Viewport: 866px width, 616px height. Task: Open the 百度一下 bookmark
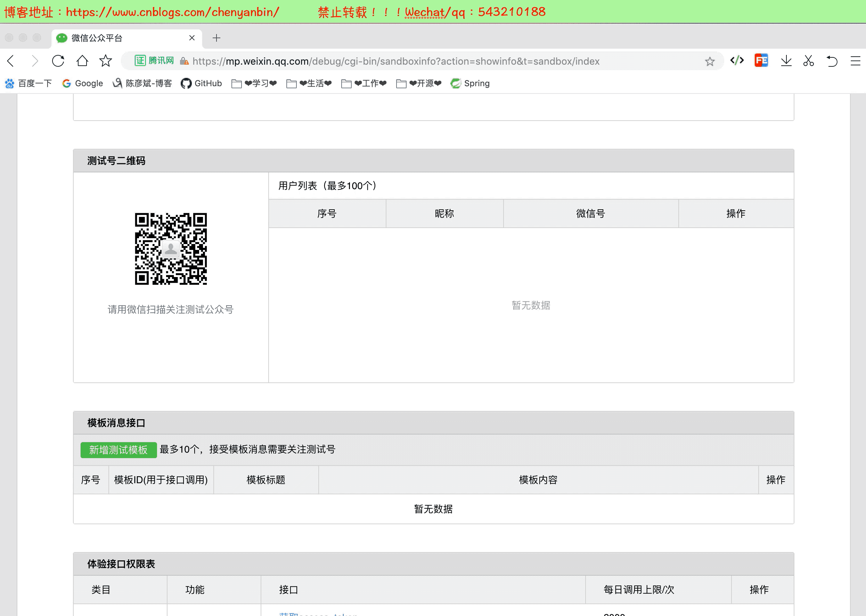(28, 83)
